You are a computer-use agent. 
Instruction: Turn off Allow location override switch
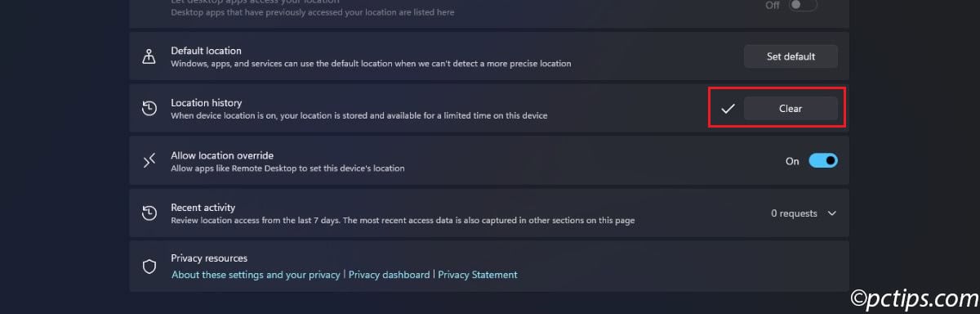click(823, 161)
